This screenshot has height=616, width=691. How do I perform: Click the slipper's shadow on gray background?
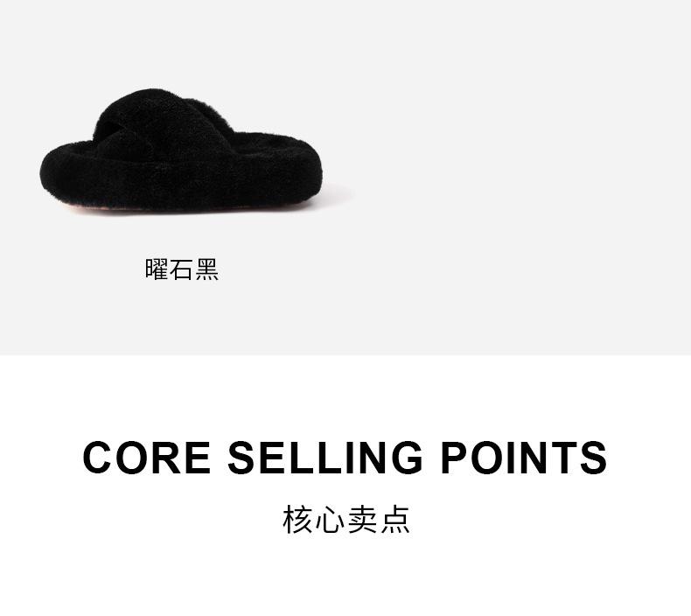coord(337,193)
